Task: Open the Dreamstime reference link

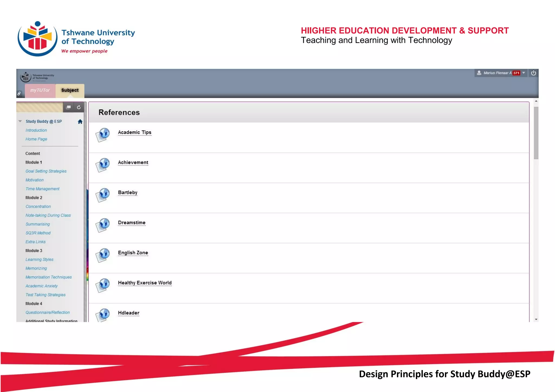Action: pyautogui.click(x=132, y=223)
